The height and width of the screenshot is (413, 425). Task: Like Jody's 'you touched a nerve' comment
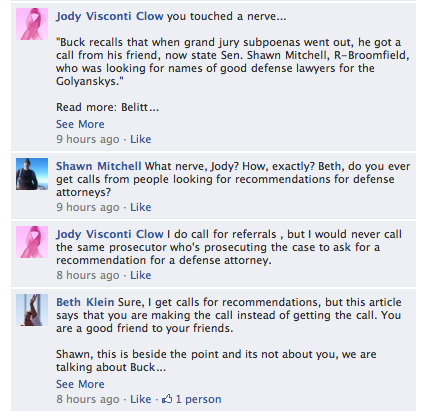click(x=140, y=139)
